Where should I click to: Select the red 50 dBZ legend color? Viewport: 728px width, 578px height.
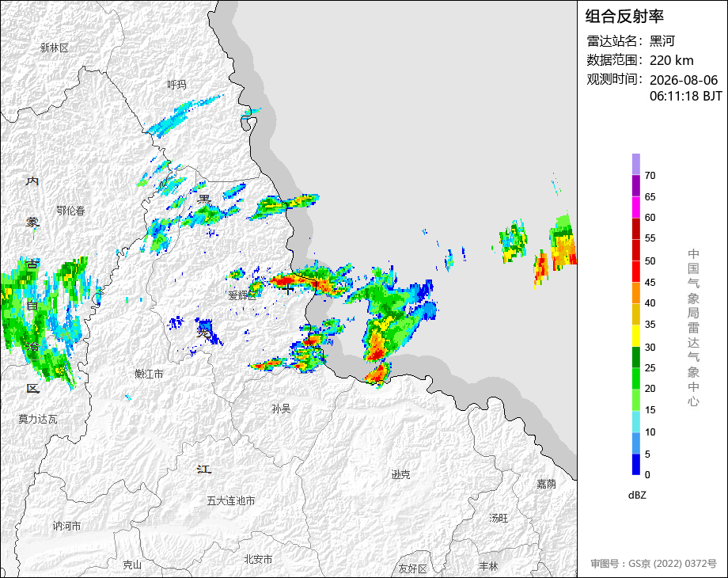point(636,250)
